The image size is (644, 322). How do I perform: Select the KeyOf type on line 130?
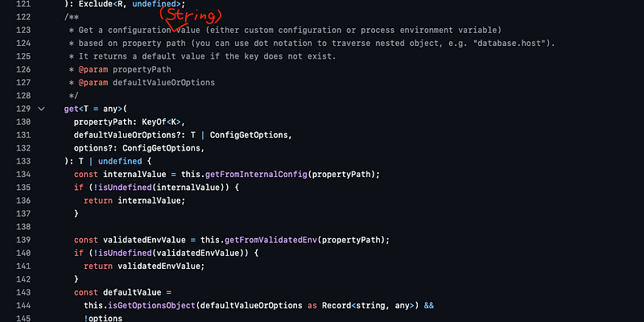pos(154,122)
